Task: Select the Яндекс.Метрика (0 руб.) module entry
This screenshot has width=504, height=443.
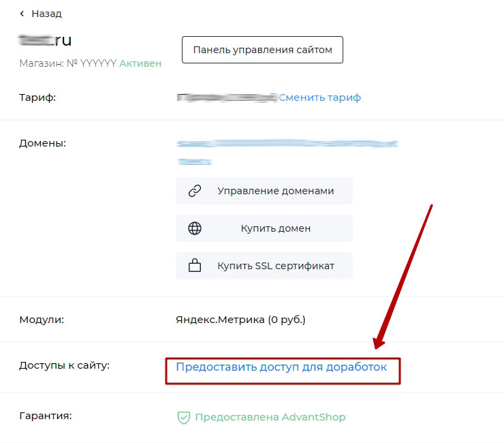Action: click(x=240, y=319)
